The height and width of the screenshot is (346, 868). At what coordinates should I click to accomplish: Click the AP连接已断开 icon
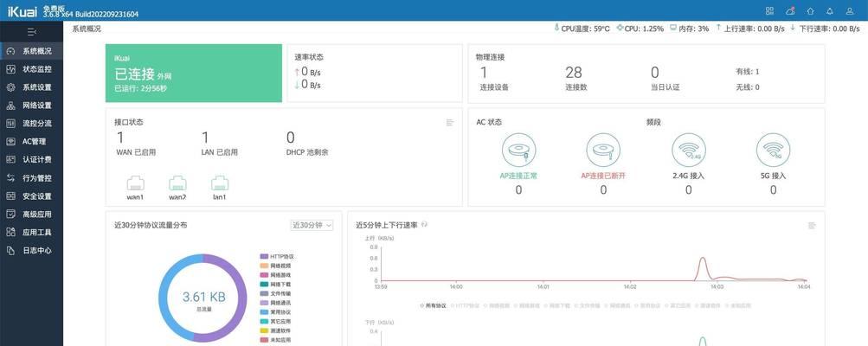click(x=603, y=150)
